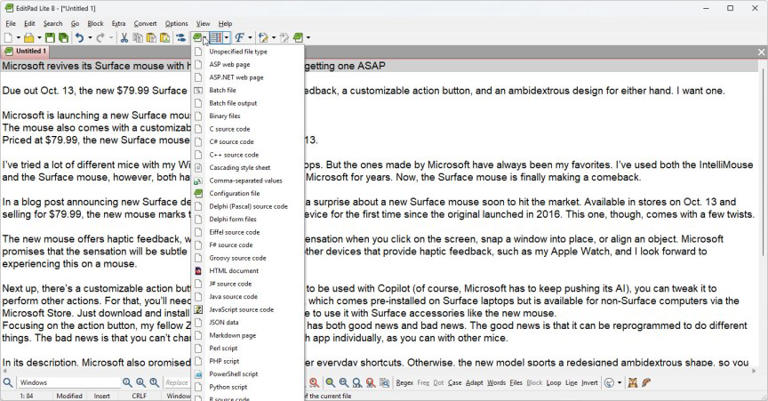Toggle Insert mode in status bar
The image size is (768, 401).
102,396
